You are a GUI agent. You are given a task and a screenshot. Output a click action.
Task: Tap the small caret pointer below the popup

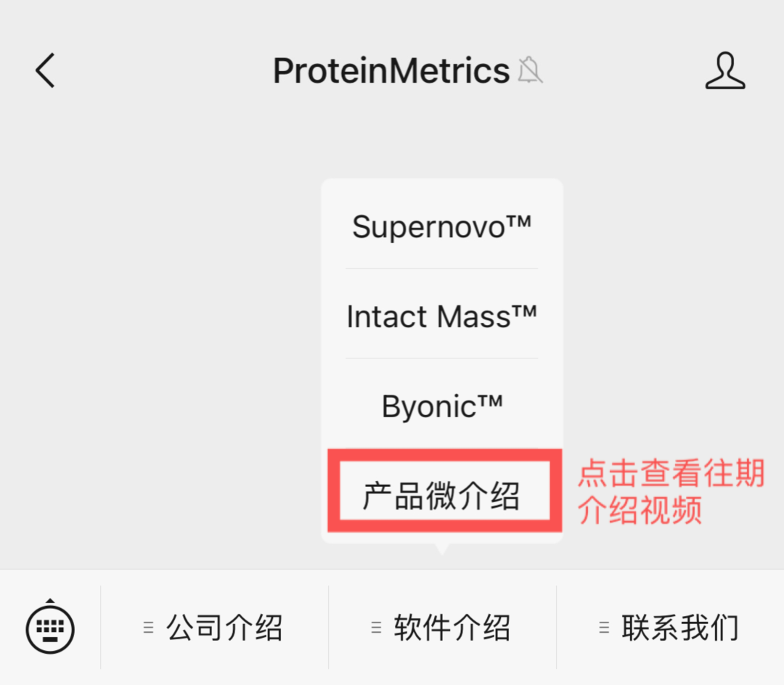coord(441,549)
